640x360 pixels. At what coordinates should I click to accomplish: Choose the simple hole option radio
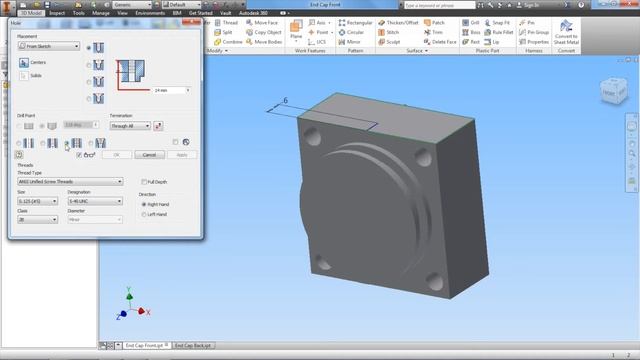click(x=19, y=143)
